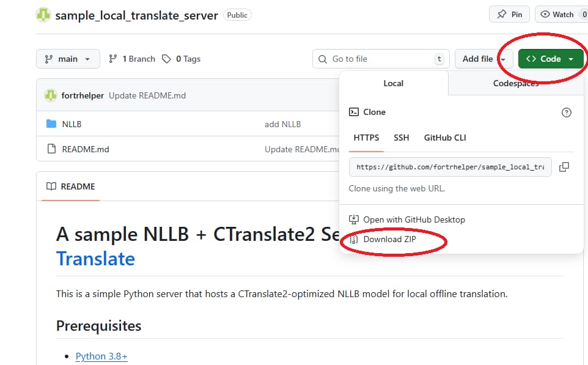The image size is (588, 365).
Task: Focus the Go to file search field
Action: click(379, 59)
